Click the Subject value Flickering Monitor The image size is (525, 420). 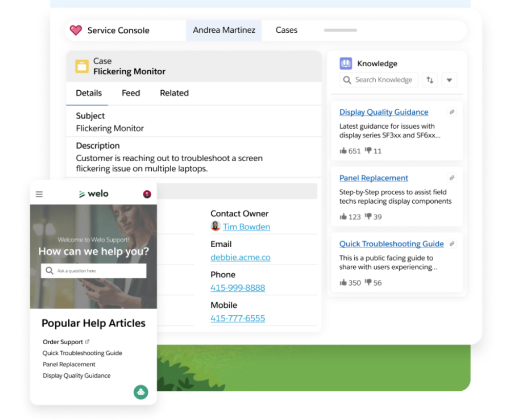point(110,129)
